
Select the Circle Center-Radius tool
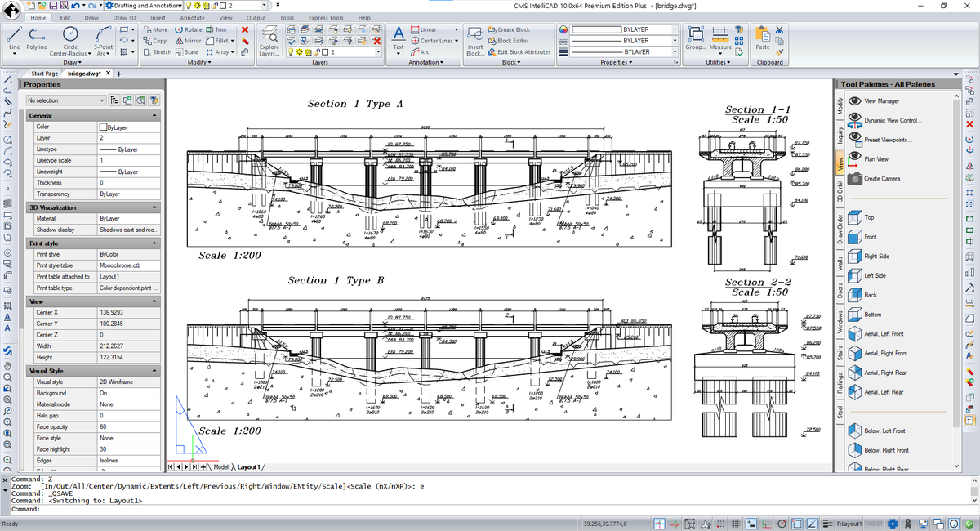tap(70, 34)
